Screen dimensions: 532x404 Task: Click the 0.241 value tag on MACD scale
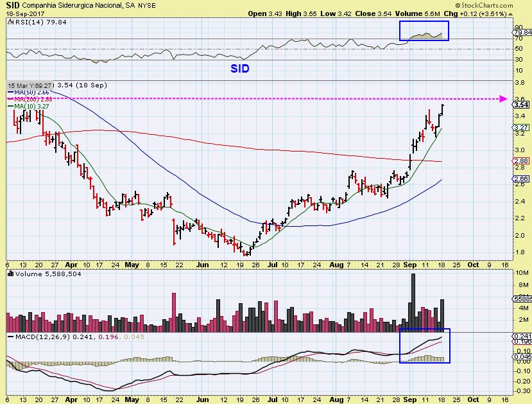coord(522,336)
